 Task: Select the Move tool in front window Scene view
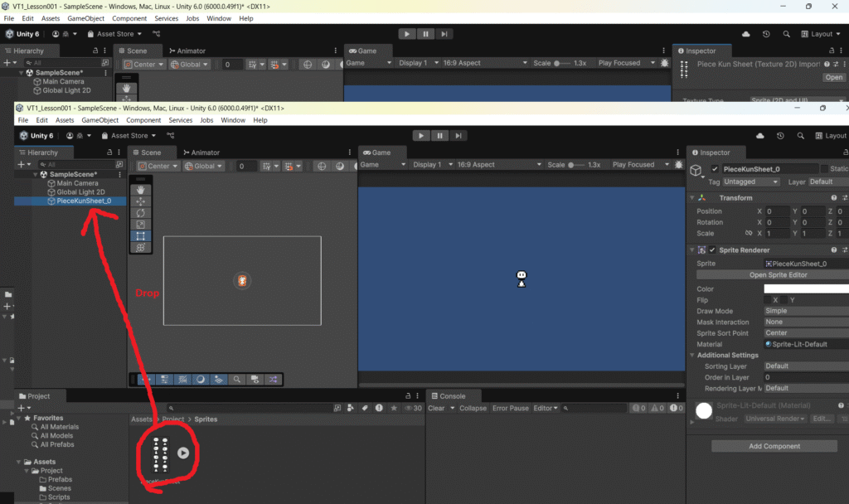coord(140,201)
